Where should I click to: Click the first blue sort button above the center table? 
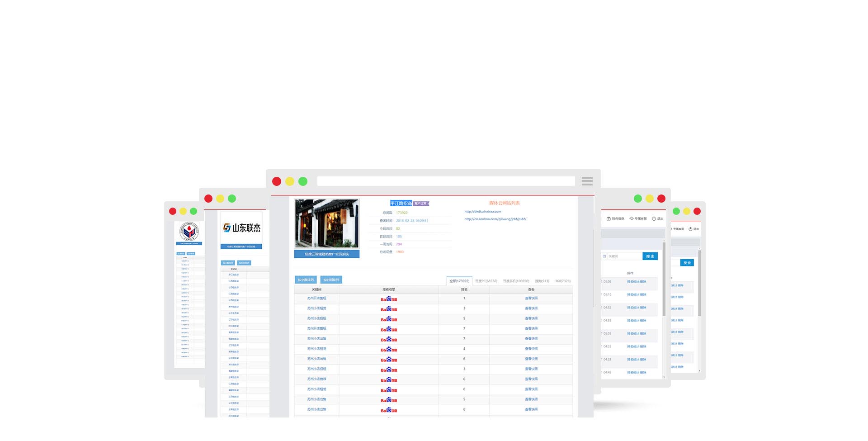(x=306, y=280)
